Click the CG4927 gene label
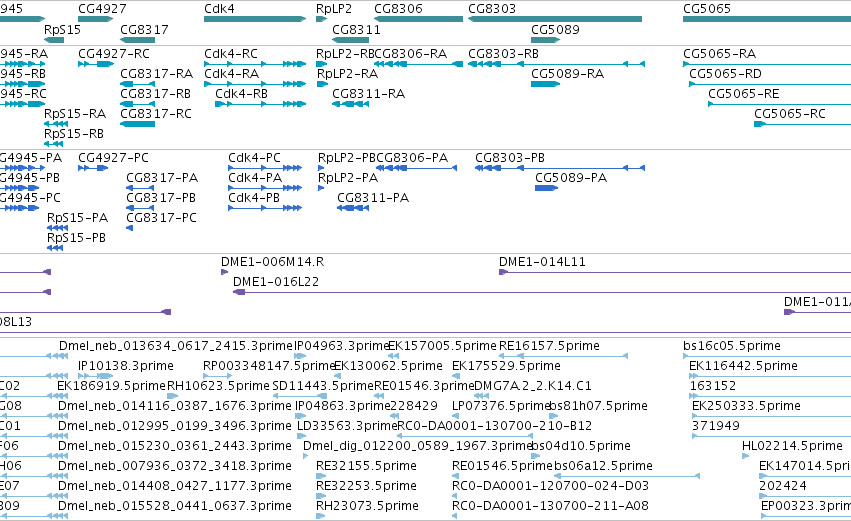Image resolution: width=851 pixels, height=521 pixels. tap(102, 9)
